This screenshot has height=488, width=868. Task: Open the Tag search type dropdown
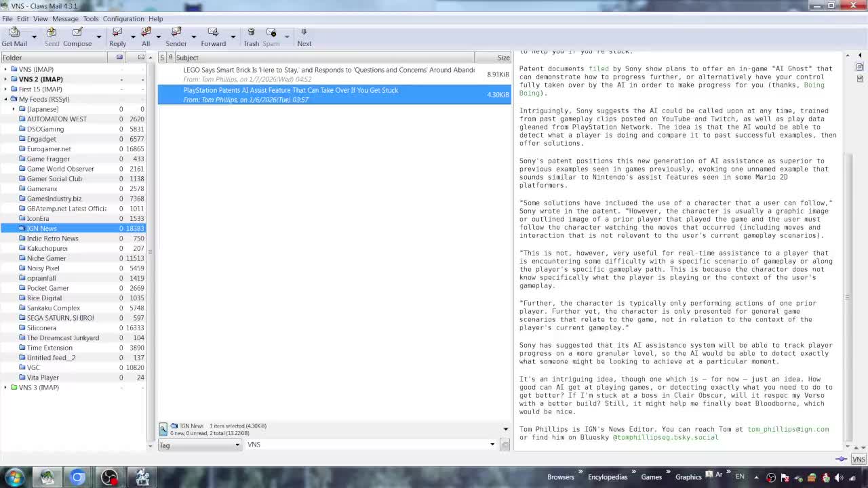(237, 445)
